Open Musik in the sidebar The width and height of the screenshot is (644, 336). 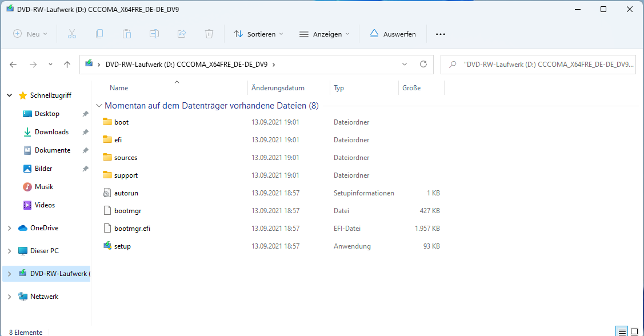pos(44,187)
